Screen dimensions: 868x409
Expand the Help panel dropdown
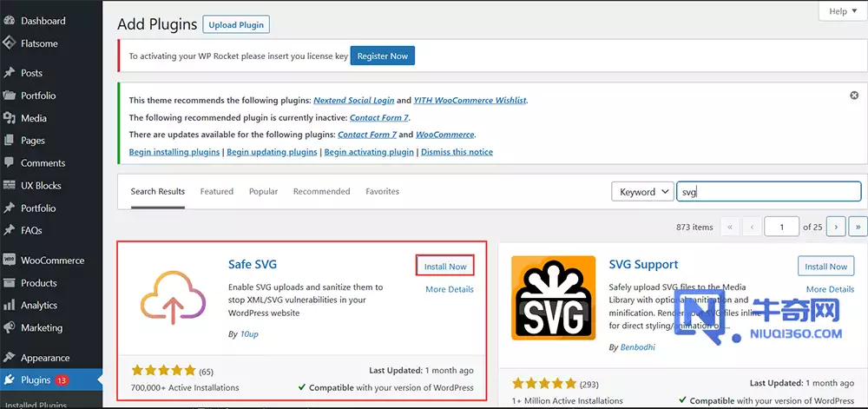pyautogui.click(x=843, y=11)
